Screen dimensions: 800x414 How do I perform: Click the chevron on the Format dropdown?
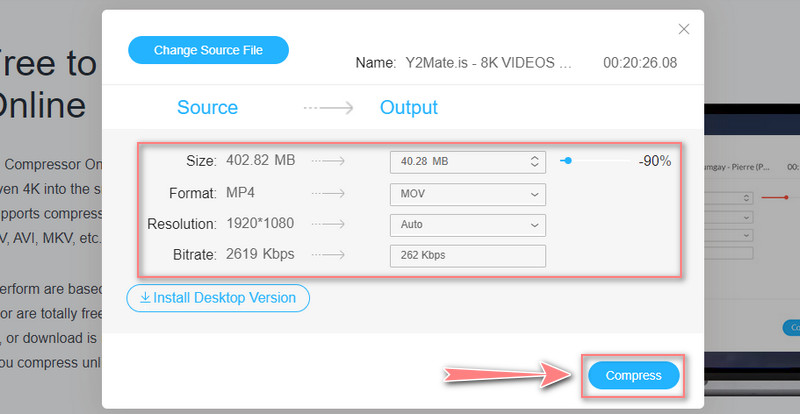(534, 193)
